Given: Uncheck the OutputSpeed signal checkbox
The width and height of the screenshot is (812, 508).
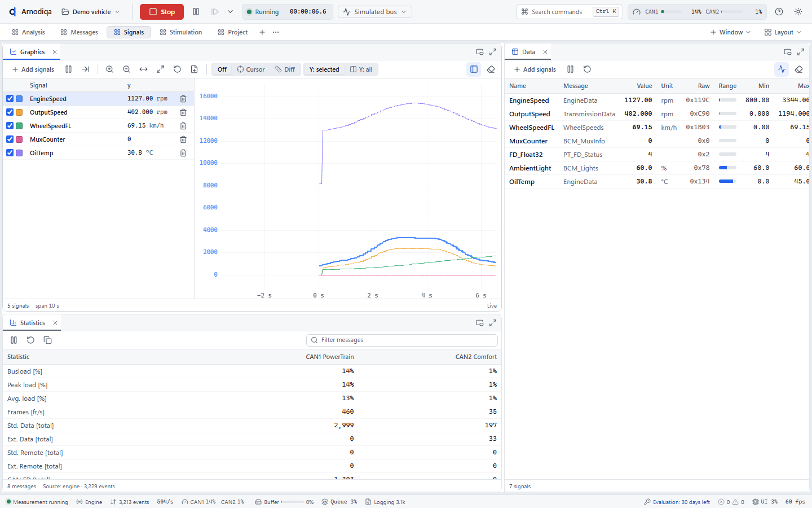Looking at the screenshot, I should (x=10, y=112).
